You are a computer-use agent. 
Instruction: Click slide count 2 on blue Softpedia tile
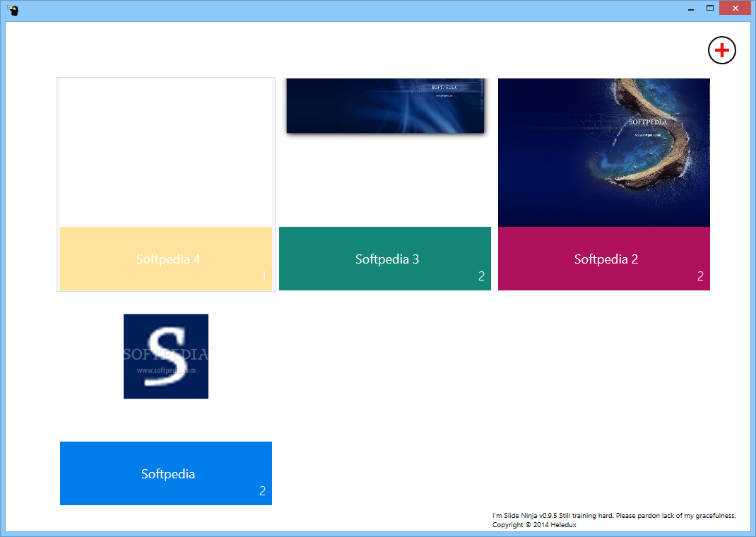point(262,491)
